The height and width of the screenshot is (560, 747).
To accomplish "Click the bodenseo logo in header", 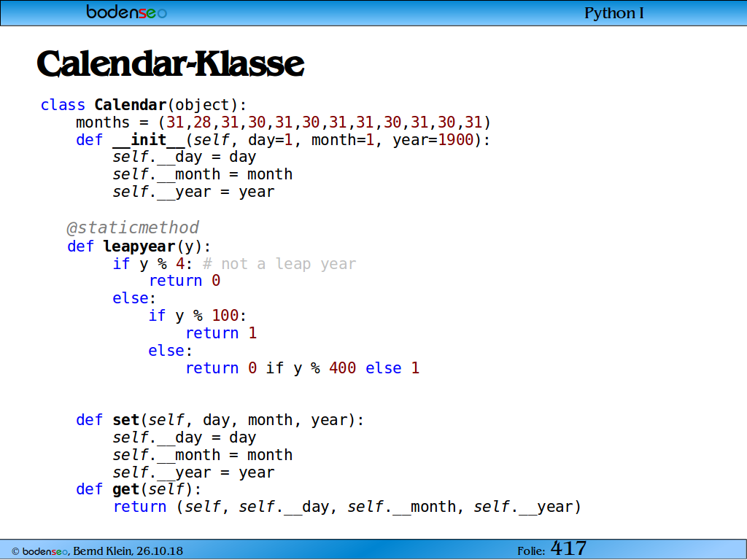I will pyautogui.click(x=127, y=12).
